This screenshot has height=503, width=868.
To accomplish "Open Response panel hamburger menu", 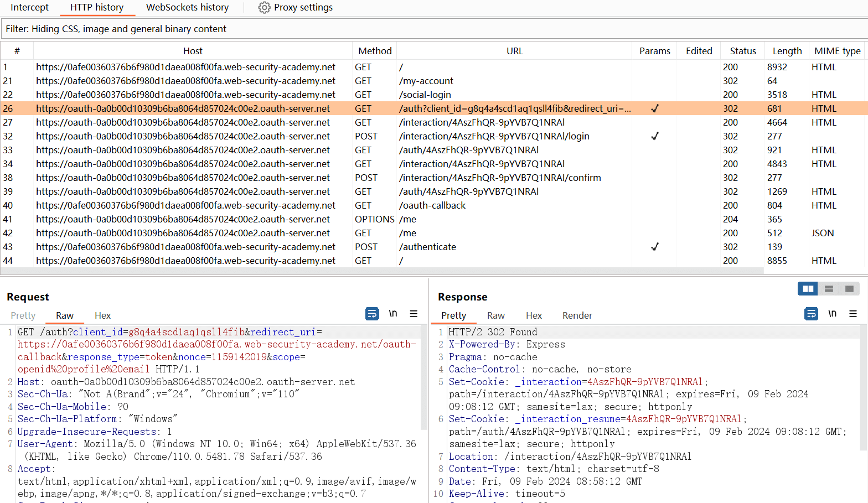I will 853,314.
